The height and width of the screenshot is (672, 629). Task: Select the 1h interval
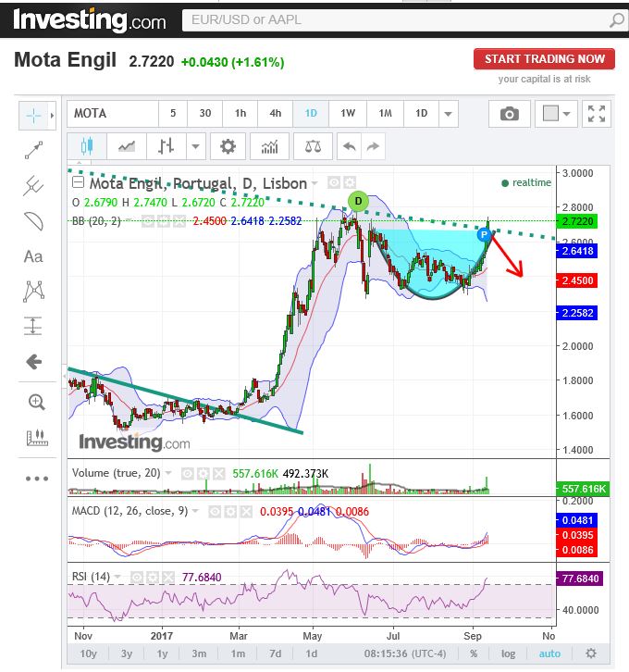coord(240,114)
